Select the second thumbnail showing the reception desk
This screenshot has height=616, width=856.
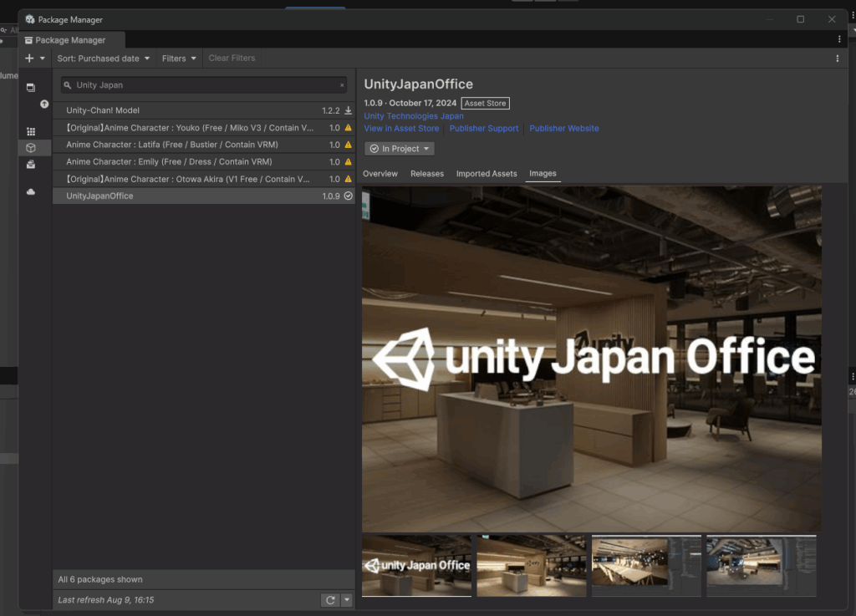tap(531, 565)
